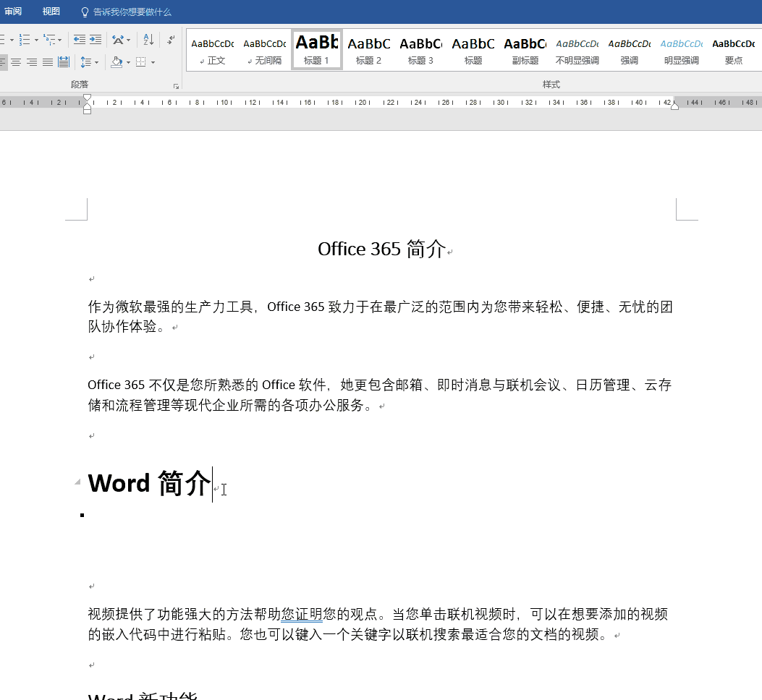This screenshot has height=700, width=762.
Task: Open shading color dropdown arrow
Action: click(128, 62)
